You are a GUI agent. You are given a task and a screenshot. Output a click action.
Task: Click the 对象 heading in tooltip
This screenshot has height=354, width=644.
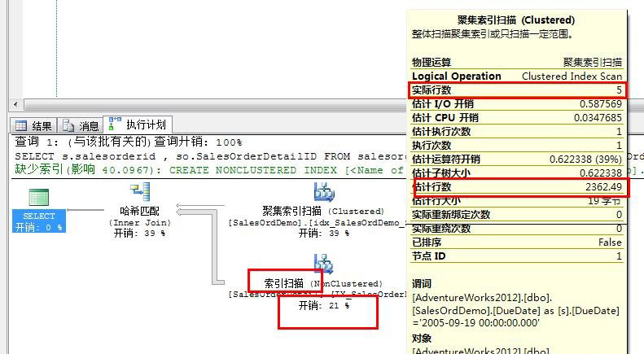422,339
